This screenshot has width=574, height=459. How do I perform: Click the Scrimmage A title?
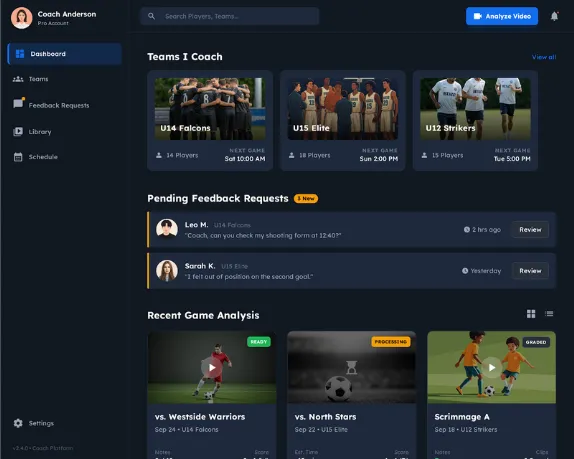[x=462, y=417]
